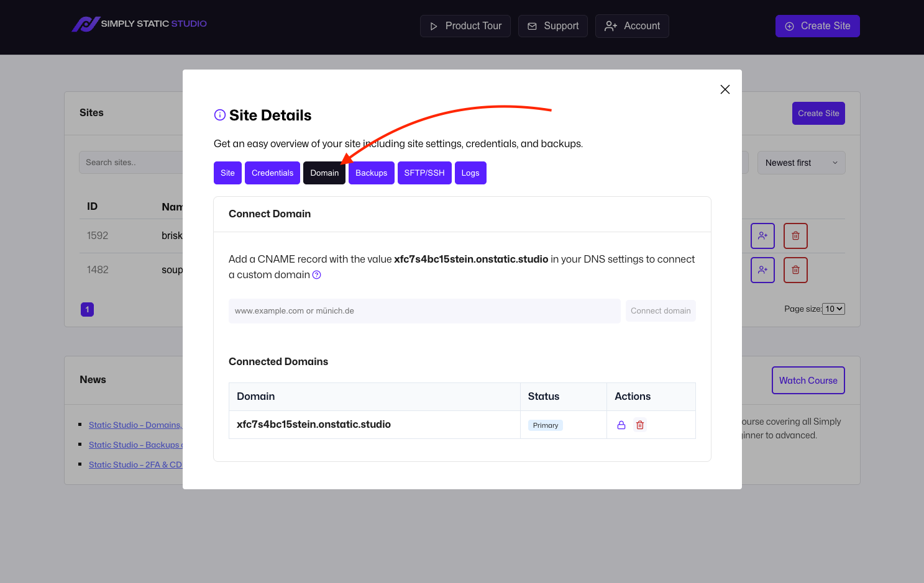The image size is (924, 583).
Task: Click the Connect domain button
Action: click(661, 311)
